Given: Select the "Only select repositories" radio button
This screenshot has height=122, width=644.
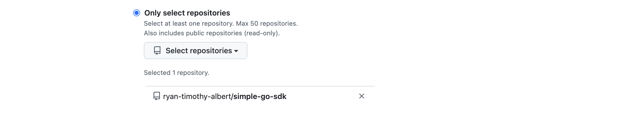Looking at the screenshot, I should (137, 13).
